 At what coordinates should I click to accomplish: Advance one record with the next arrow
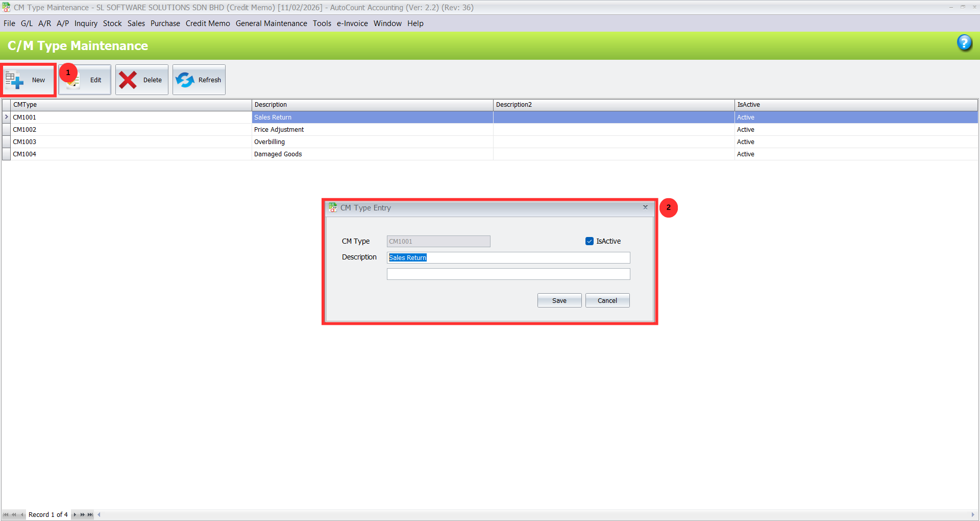click(75, 514)
